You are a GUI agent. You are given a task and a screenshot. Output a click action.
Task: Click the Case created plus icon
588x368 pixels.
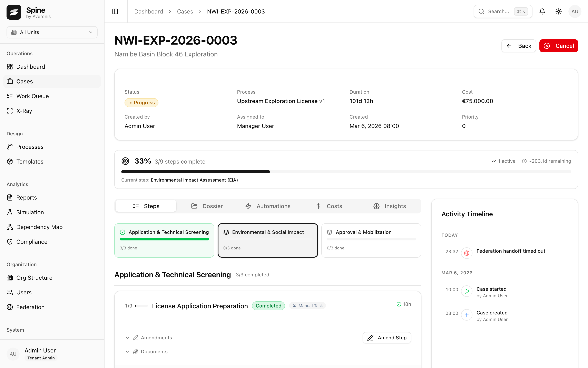click(467, 315)
